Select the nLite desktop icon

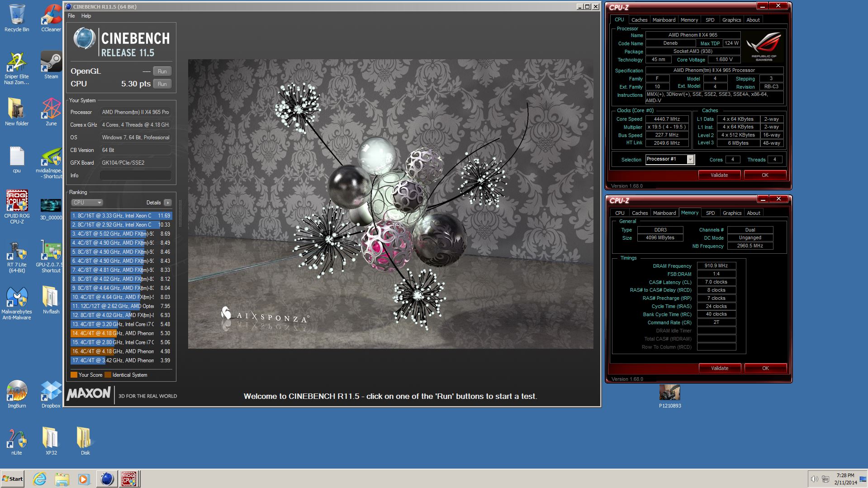click(x=17, y=441)
